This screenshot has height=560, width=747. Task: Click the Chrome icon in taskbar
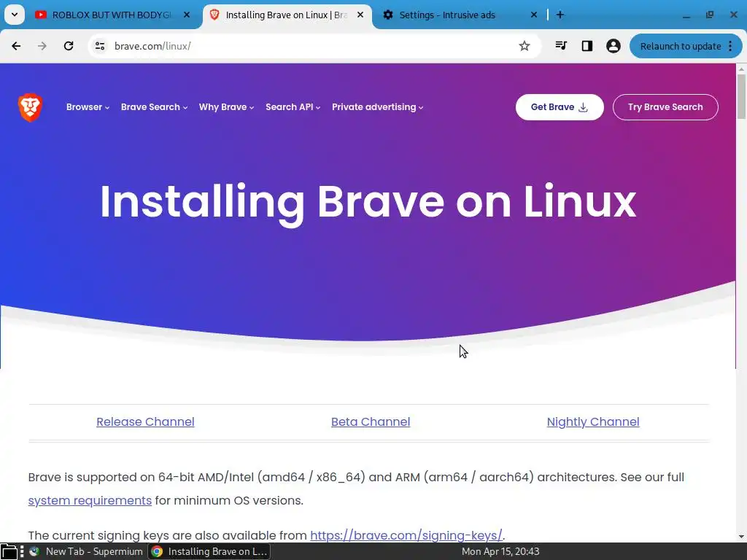[x=157, y=551]
